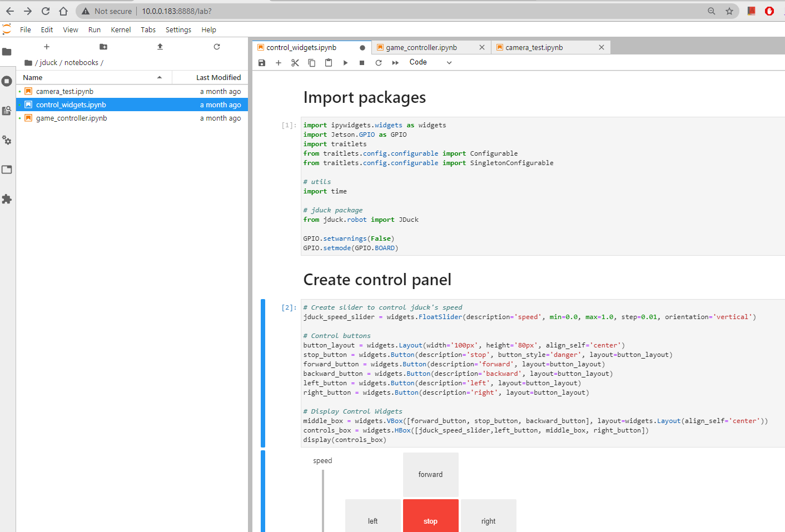Sort files by Last Modified column
Viewport: 785px width, 532px height.
[218, 78]
